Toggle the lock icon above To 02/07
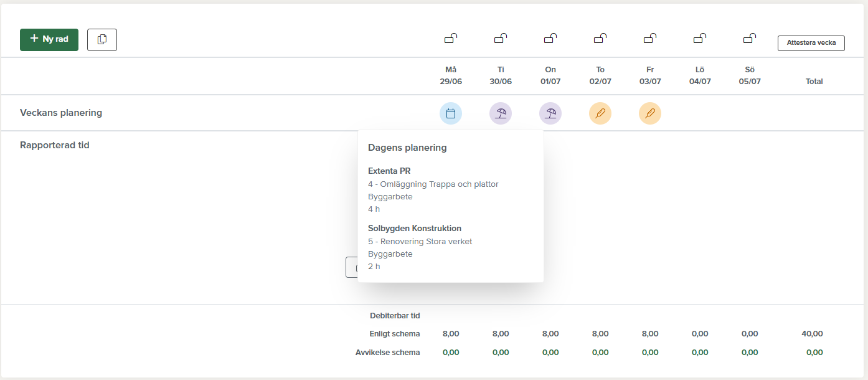This screenshot has height=380, width=868. [x=600, y=38]
